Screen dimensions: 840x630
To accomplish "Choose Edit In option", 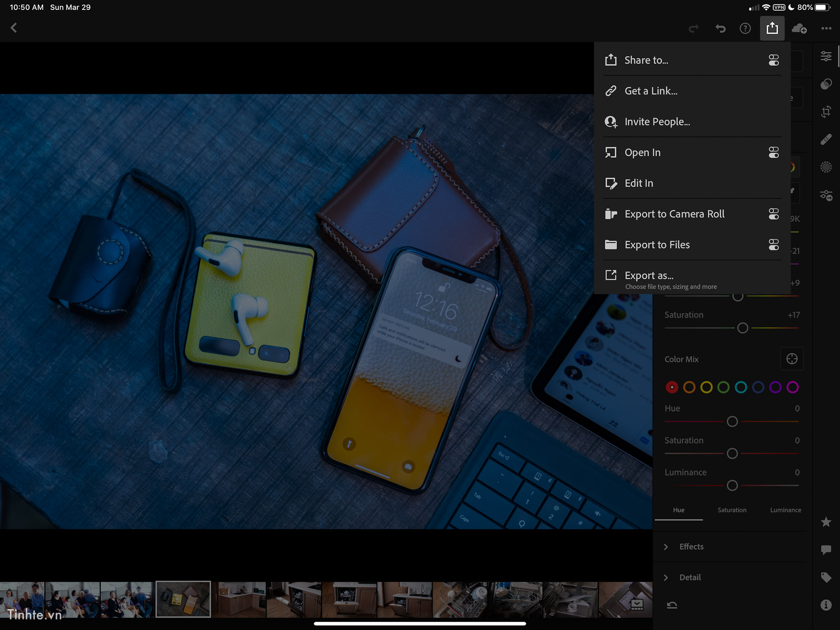I will [x=692, y=183].
